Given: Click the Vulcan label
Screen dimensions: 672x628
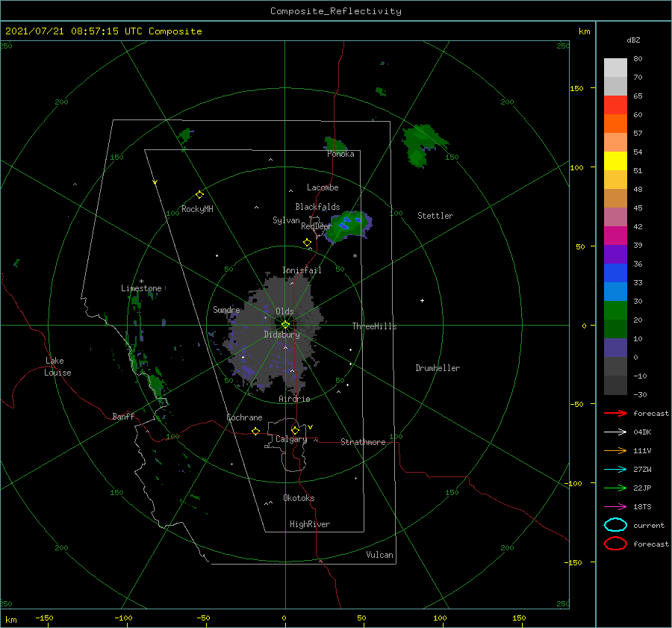Looking at the screenshot, I should tap(379, 555).
